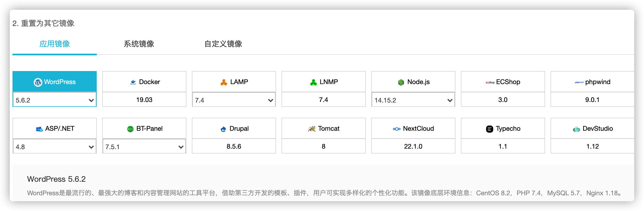
Task: Click the Drupal drop icon
Action: (x=223, y=129)
